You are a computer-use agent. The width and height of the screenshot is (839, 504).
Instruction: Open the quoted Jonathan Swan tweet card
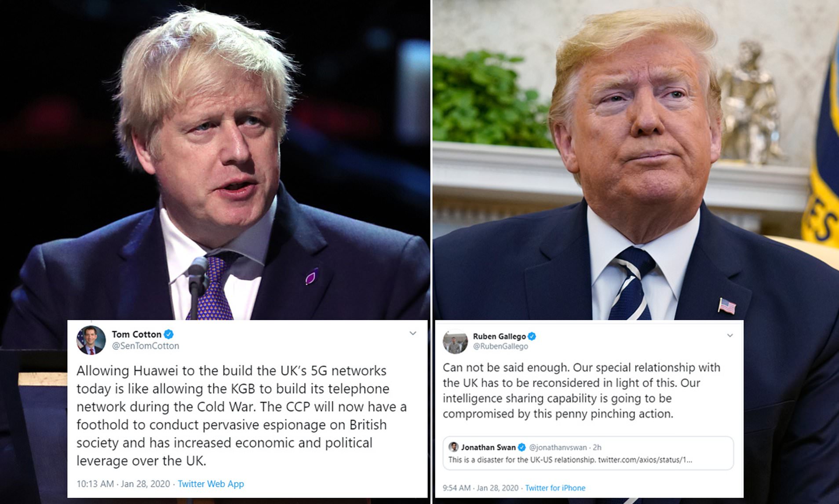click(x=588, y=453)
